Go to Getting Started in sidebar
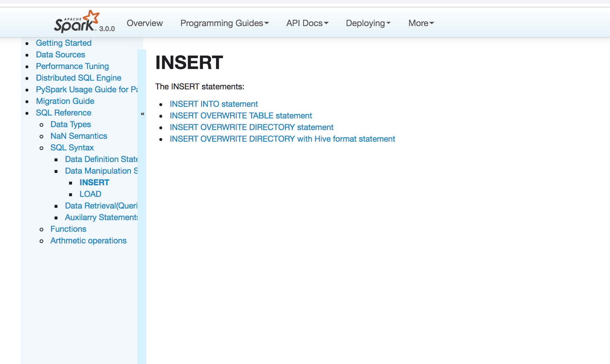Viewport: 610px width, 364px height. (64, 43)
